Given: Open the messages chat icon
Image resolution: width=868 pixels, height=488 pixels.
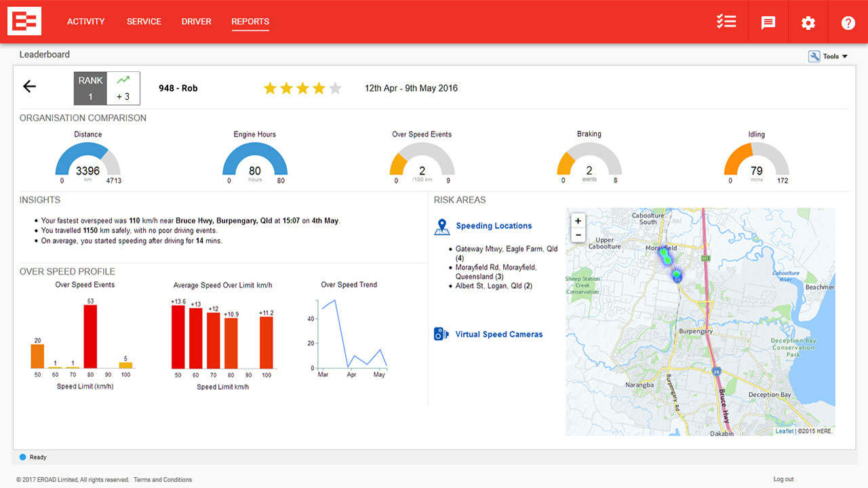Looking at the screenshot, I should (768, 22).
